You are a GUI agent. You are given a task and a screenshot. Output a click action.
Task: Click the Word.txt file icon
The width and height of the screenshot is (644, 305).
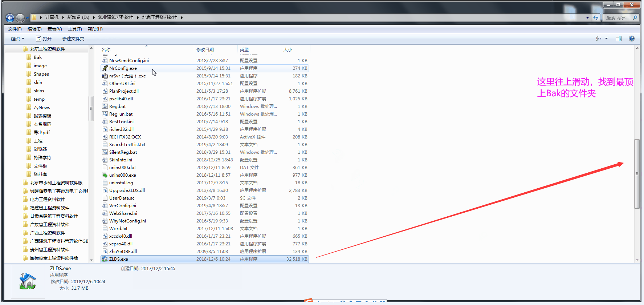click(x=105, y=229)
